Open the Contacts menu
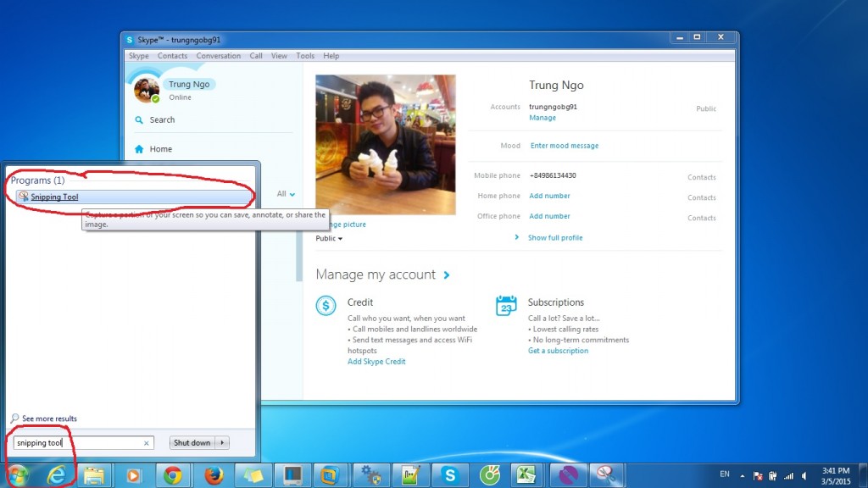868x488 pixels. point(172,56)
